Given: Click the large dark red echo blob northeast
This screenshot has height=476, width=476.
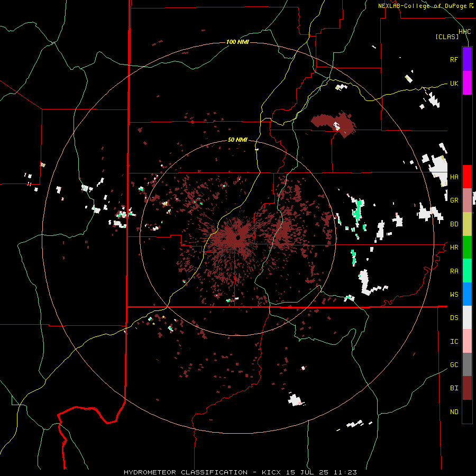Looking at the screenshot, I should 334,124.
